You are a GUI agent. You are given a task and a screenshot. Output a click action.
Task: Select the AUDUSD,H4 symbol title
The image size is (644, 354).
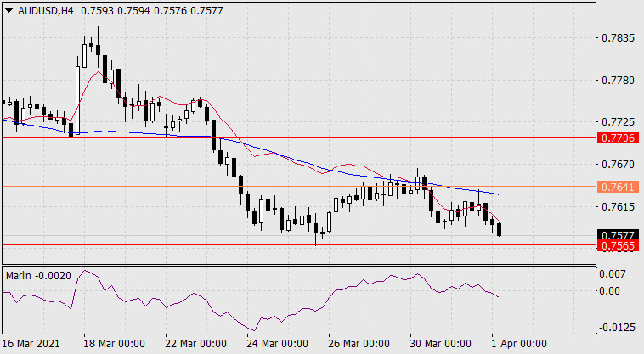click(x=46, y=11)
